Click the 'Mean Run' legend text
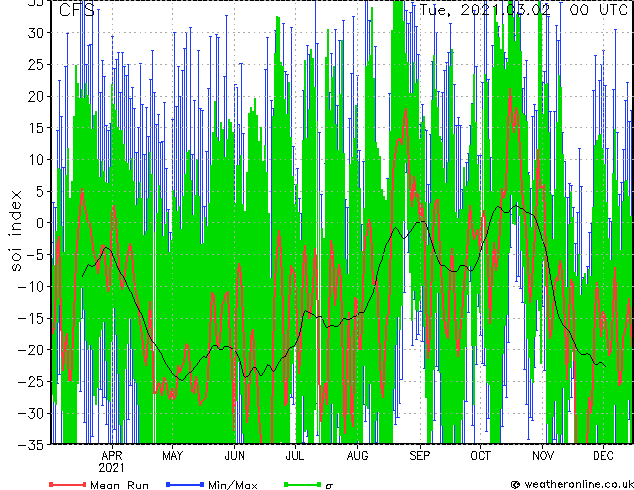This screenshot has width=634, height=490. [x=120, y=485]
